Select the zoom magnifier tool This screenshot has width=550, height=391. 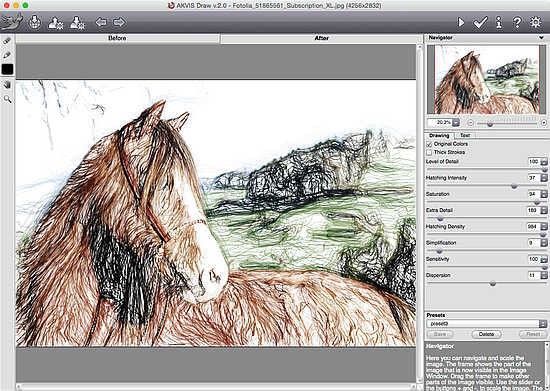click(x=7, y=99)
